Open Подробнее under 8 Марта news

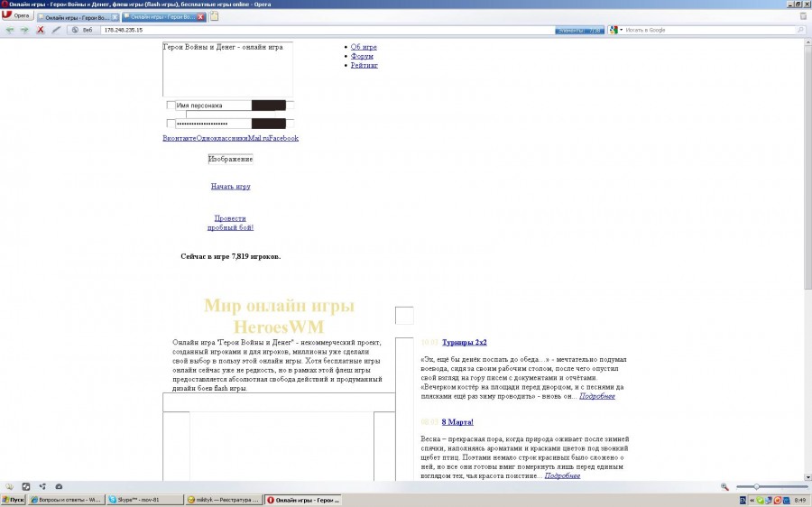tap(562, 475)
